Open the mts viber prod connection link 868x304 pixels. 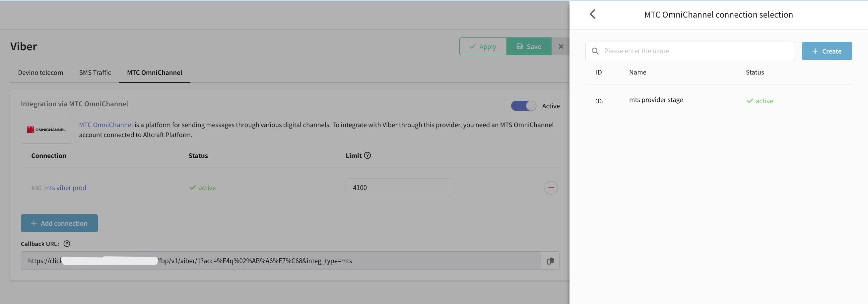click(x=65, y=188)
